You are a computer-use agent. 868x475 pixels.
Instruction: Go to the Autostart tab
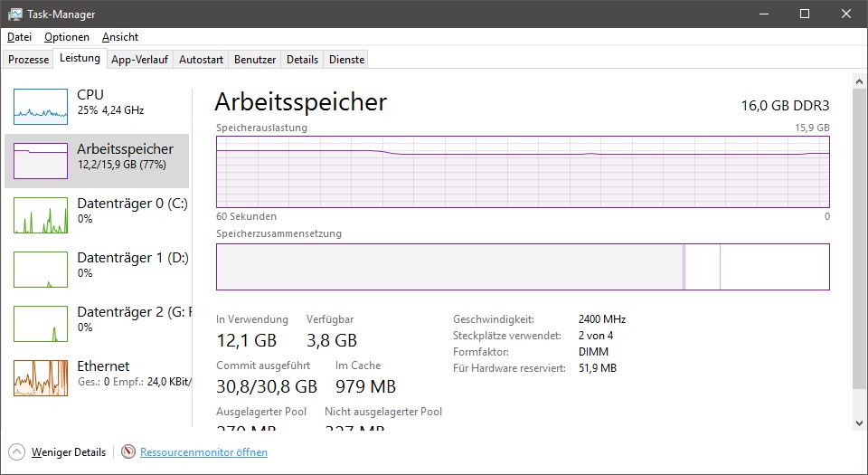coord(201,60)
